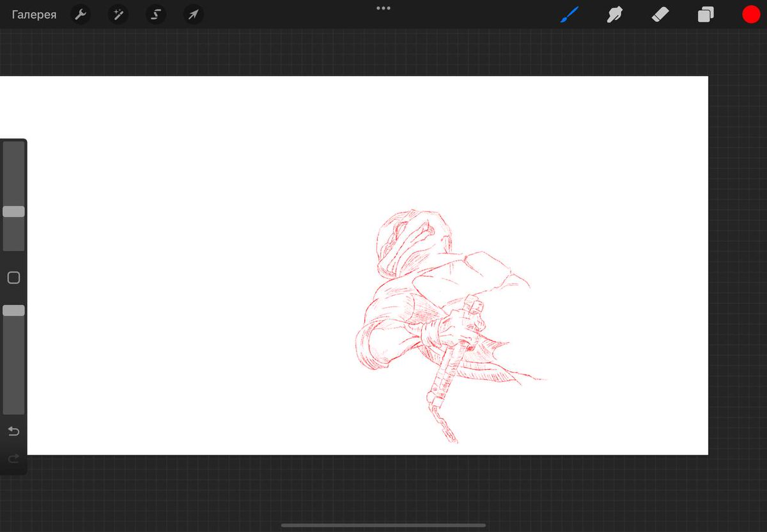Open the brush size slider handle
The height and width of the screenshot is (532, 767).
pyautogui.click(x=13, y=211)
